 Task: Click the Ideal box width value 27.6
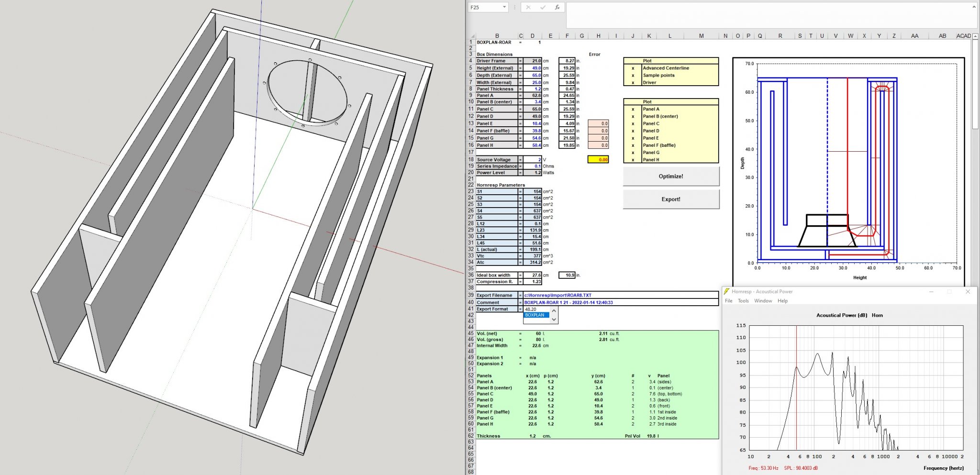533,275
